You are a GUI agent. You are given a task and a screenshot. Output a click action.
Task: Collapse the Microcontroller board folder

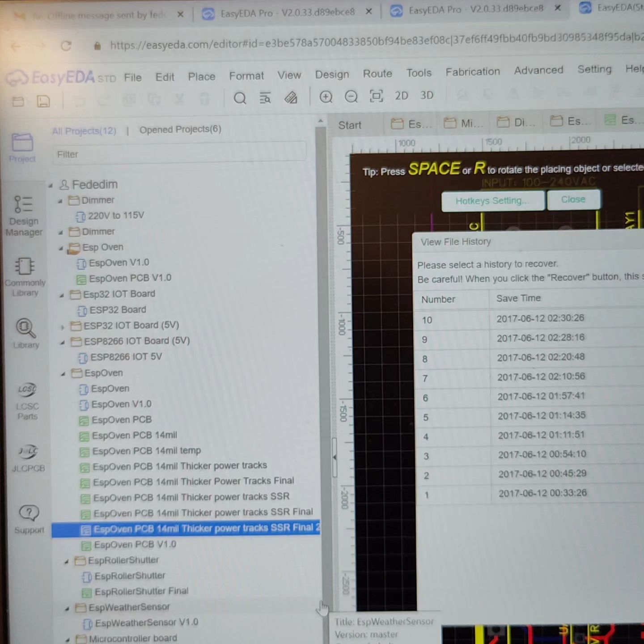[x=68, y=640]
